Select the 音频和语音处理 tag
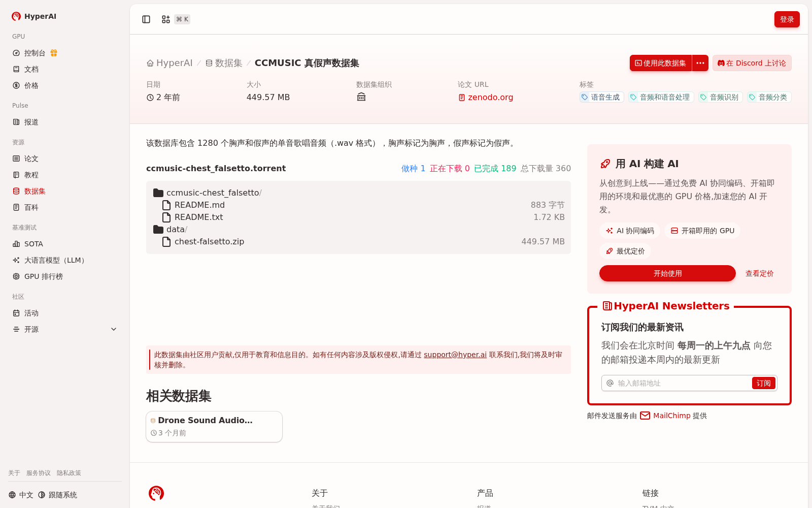The height and width of the screenshot is (508, 812). pyautogui.click(x=661, y=97)
